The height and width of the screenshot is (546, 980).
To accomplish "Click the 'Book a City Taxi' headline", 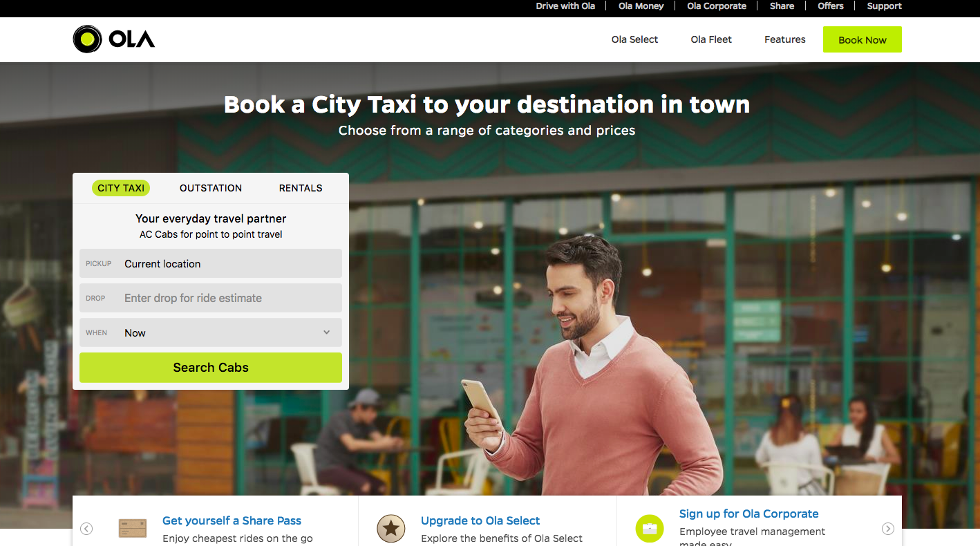I will (487, 104).
